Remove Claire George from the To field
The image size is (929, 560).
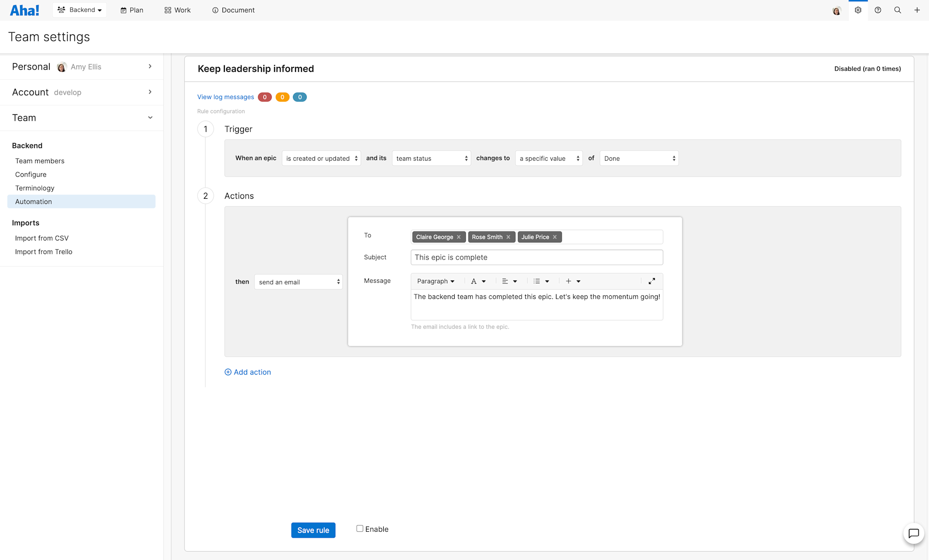pyautogui.click(x=458, y=237)
